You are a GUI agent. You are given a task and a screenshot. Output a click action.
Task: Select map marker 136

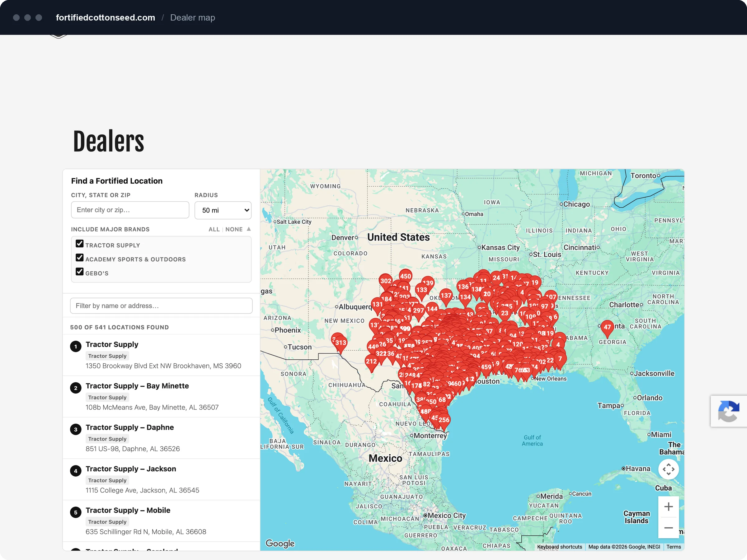point(463,287)
